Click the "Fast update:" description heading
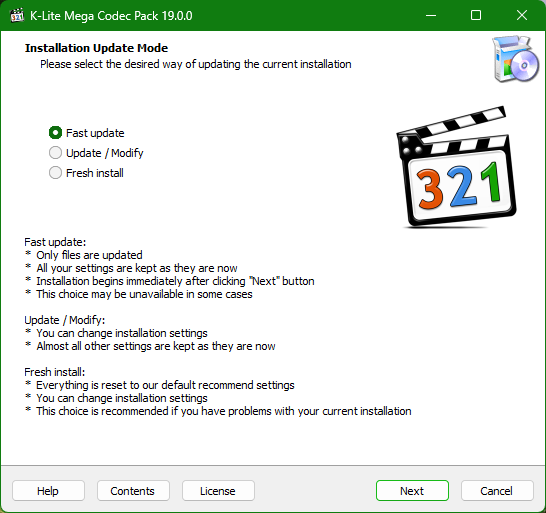Image resolution: width=546 pixels, height=513 pixels. tap(55, 242)
